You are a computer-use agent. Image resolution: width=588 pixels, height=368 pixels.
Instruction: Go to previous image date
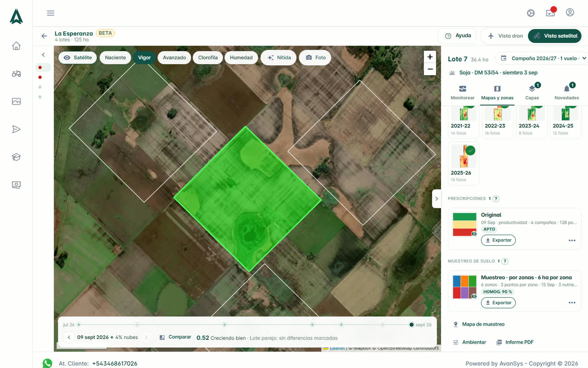(69, 338)
